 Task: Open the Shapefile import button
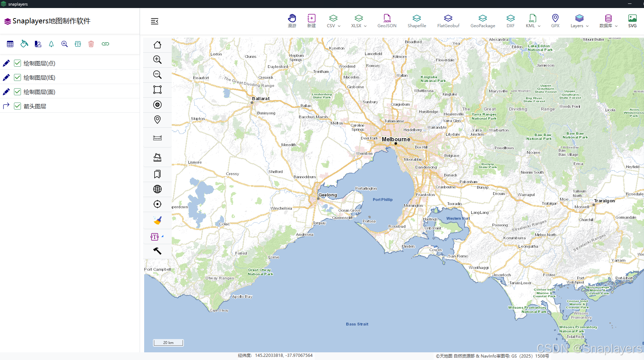tap(417, 21)
